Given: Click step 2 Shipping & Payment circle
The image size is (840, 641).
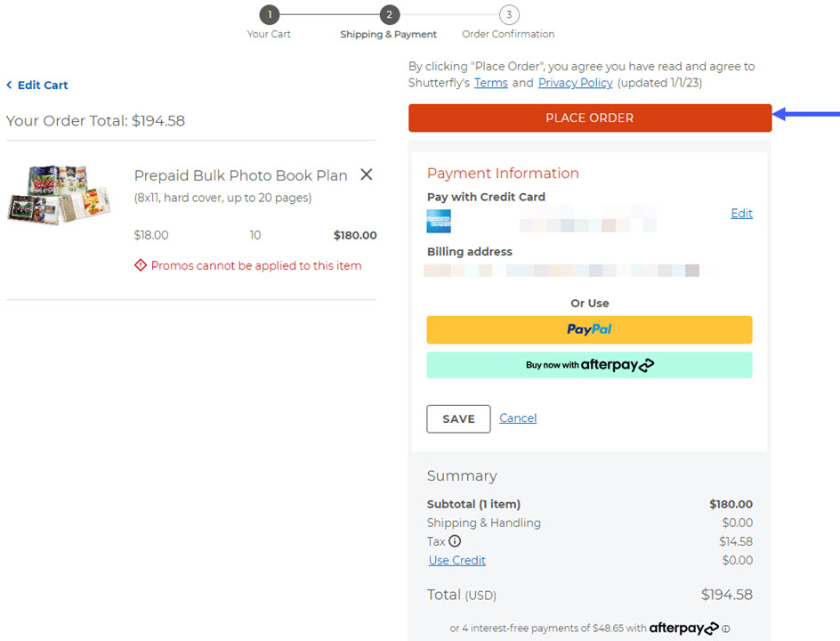Looking at the screenshot, I should [x=388, y=15].
